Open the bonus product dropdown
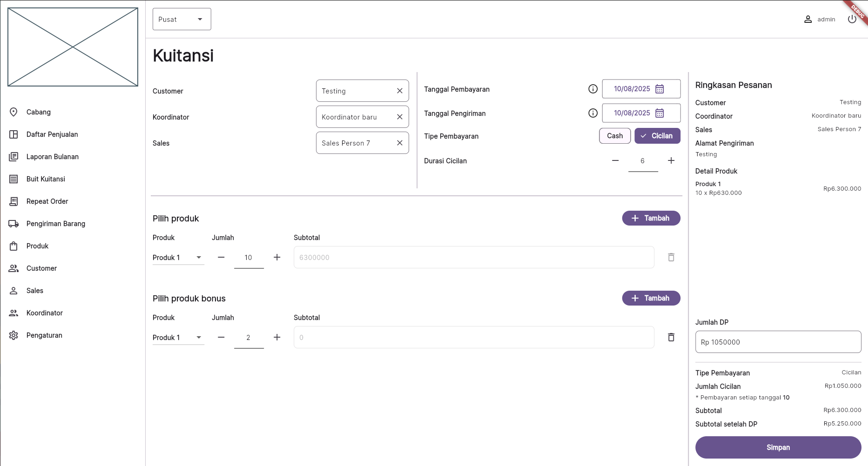The height and width of the screenshot is (466, 868). pos(178,337)
